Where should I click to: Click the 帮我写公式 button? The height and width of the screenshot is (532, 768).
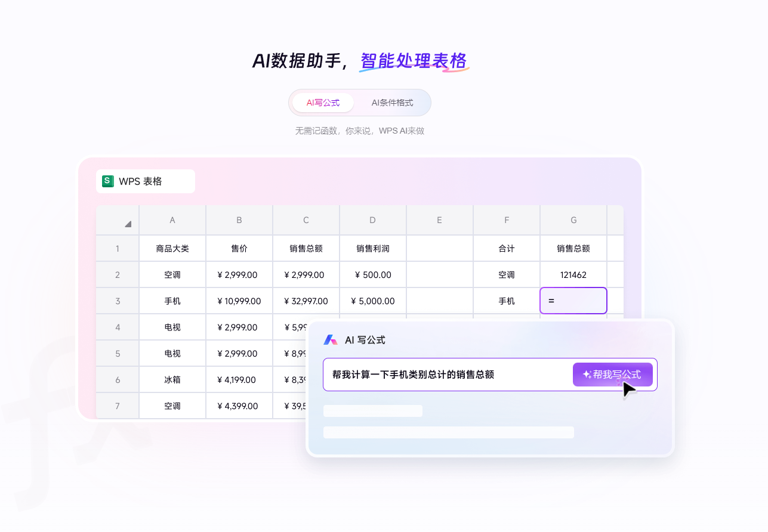tap(612, 375)
